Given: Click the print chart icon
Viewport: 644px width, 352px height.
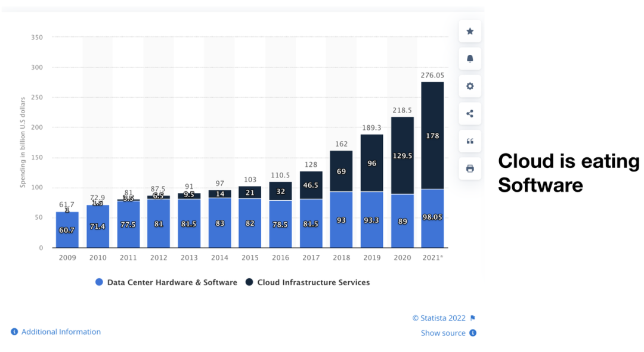Looking at the screenshot, I should [x=470, y=169].
